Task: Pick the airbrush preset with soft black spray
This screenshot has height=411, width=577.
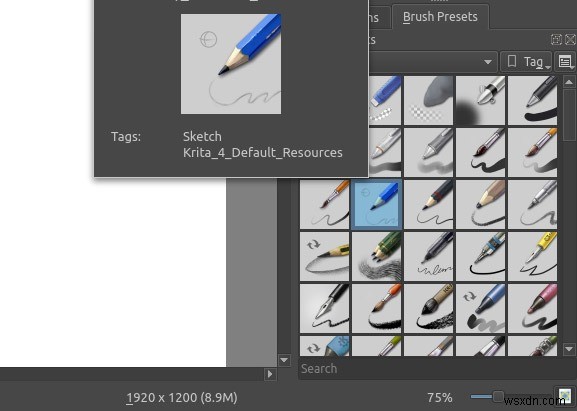Action: (481, 100)
